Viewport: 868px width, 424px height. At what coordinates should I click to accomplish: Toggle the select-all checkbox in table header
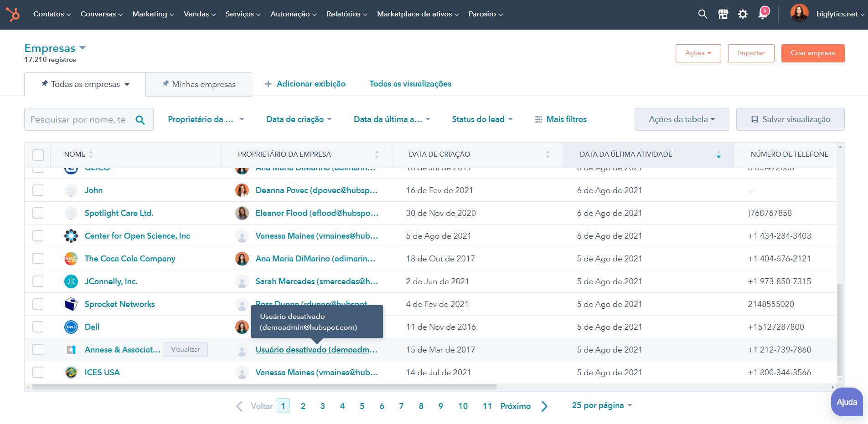38,155
